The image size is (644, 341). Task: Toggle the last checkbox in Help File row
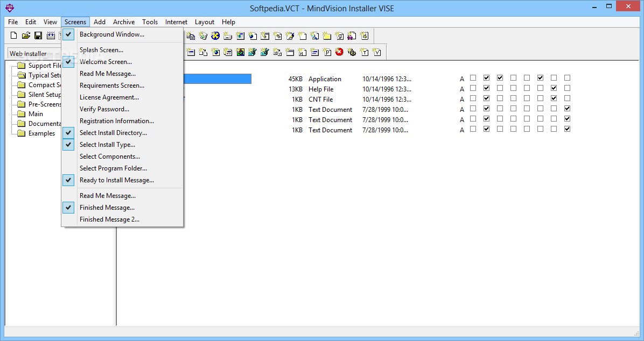[567, 88]
